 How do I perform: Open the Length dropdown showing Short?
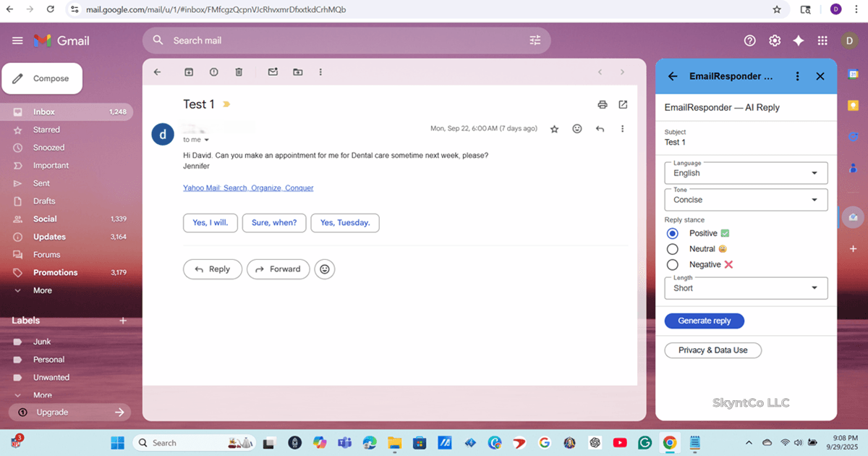coord(746,288)
